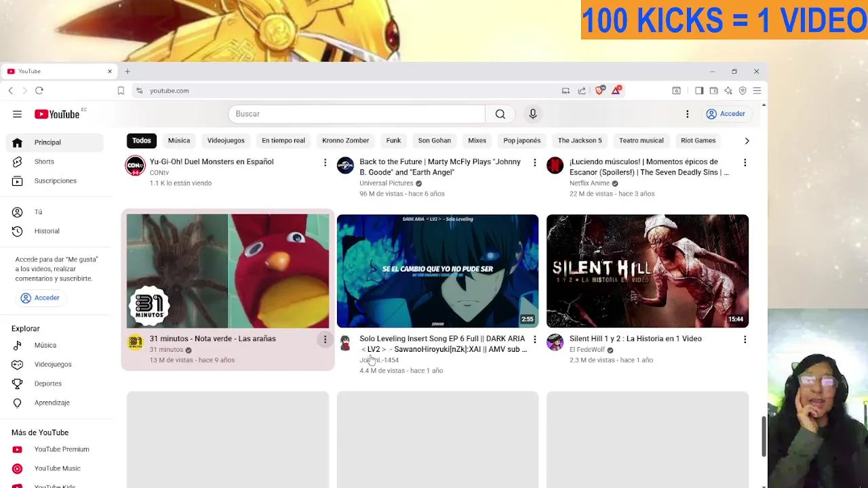Viewport: 868px width, 488px height.
Task: Open Brave Rewards triangle icon
Action: click(616, 90)
